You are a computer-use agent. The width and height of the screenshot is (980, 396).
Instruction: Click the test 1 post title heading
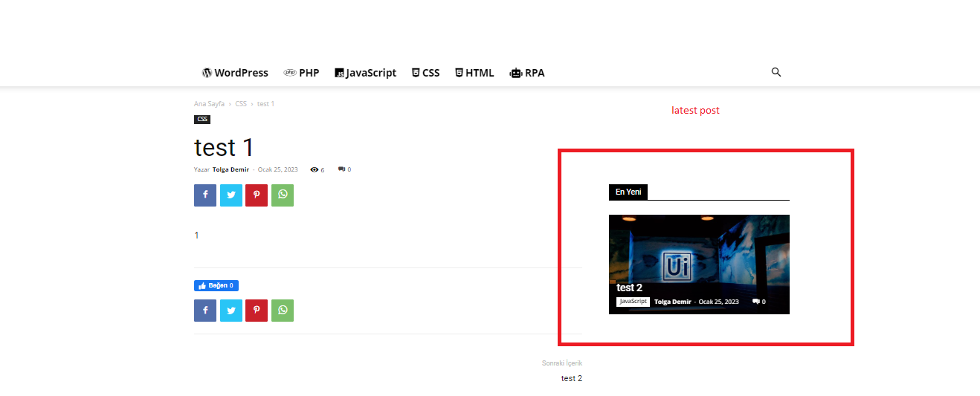click(224, 147)
